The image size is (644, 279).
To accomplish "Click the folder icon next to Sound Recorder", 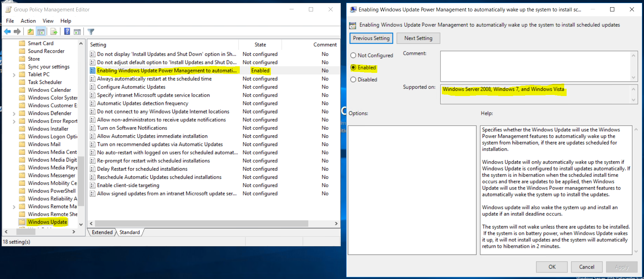I will (22, 51).
